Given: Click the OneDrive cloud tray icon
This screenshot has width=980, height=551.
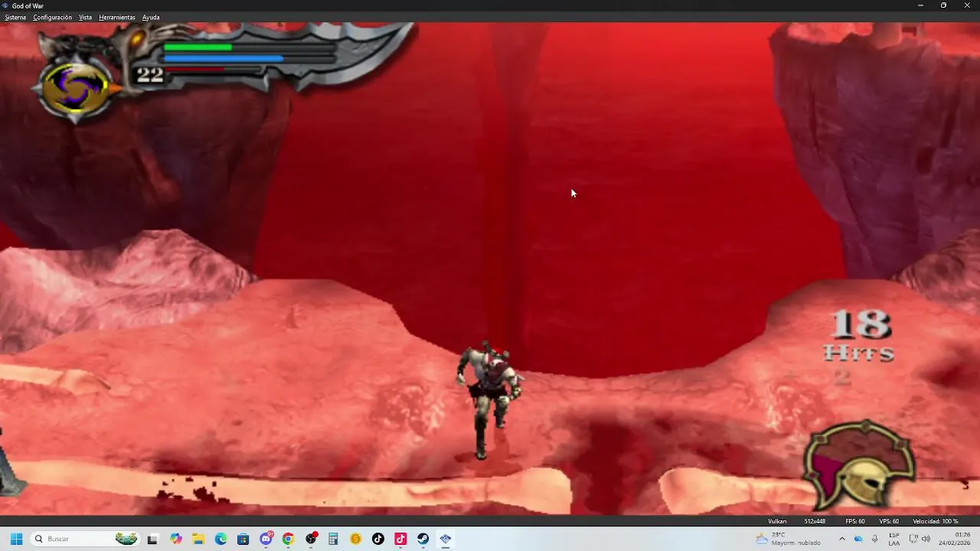Looking at the screenshot, I should click(857, 539).
